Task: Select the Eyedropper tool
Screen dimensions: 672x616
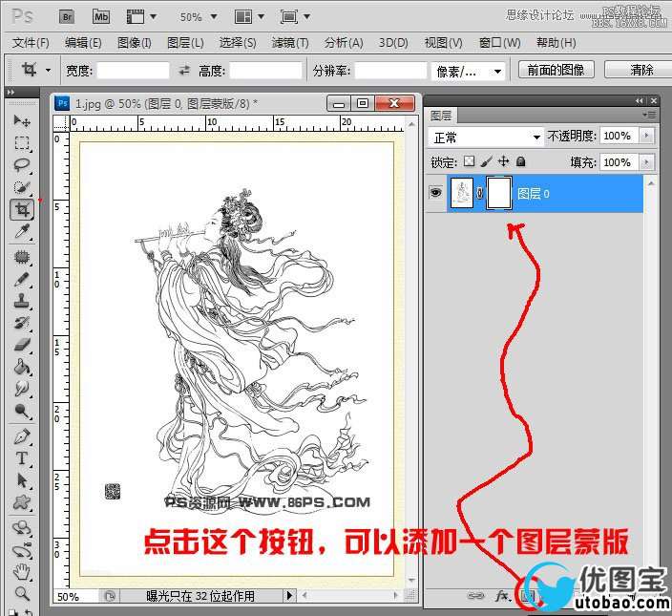Action: (x=22, y=232)
